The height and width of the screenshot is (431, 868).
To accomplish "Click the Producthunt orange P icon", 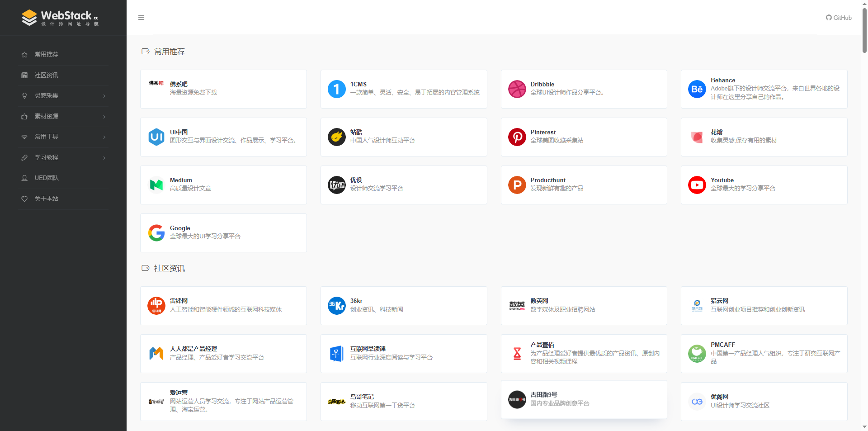I will tap(517, 185).
